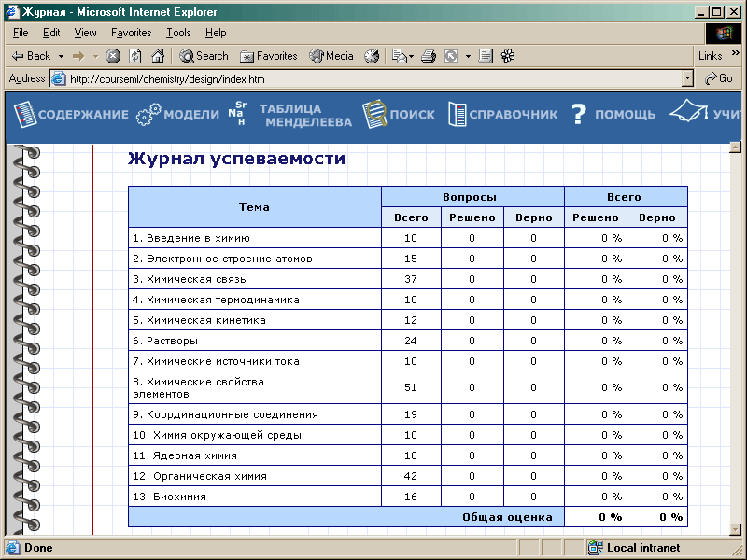Open СПРАВОЧНИК reference section
The image size is (747, 560).
[x=502, y=114]
